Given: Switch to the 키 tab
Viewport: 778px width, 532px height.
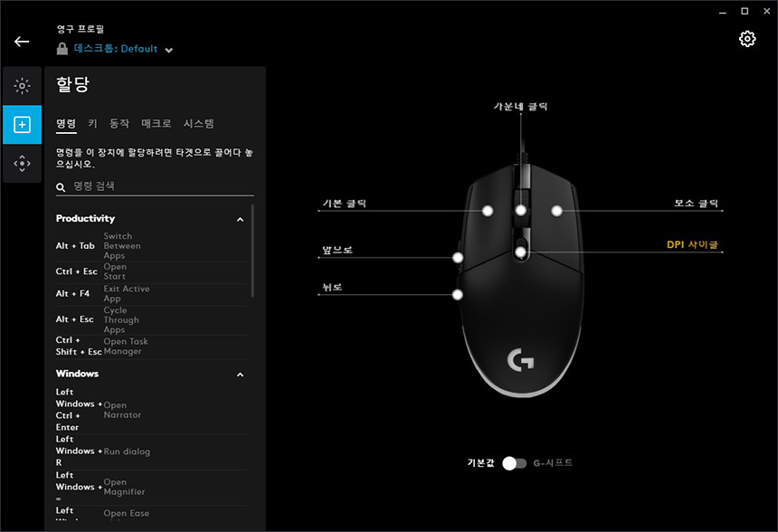Looking at the screenshot, I should [93, 124].
